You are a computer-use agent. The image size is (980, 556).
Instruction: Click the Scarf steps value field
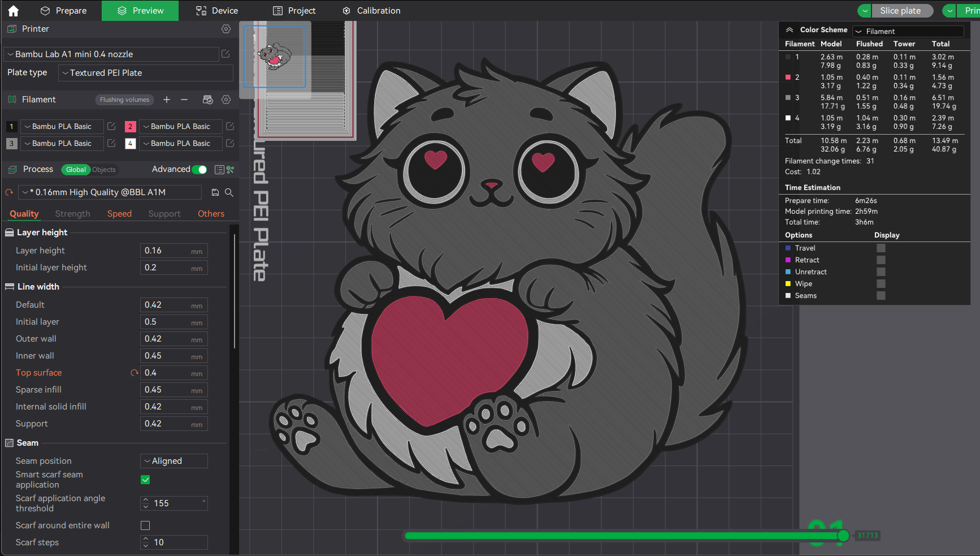click(174, 542)
